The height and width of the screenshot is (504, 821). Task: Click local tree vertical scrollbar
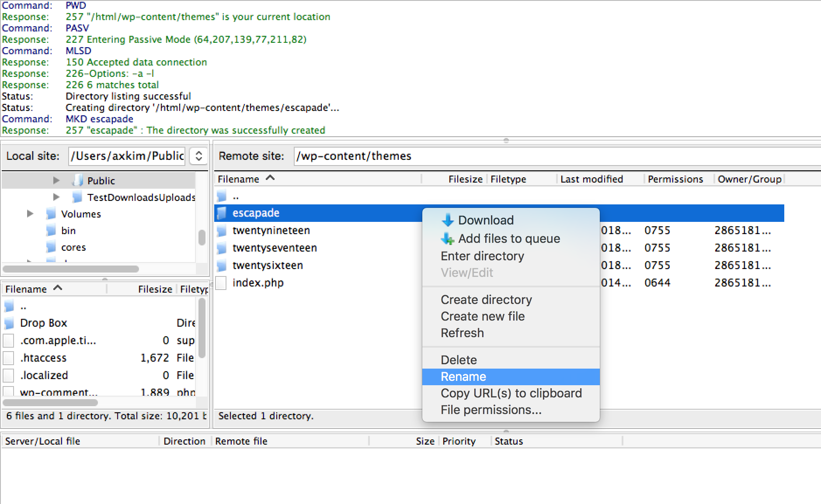[x=202, y=238]
